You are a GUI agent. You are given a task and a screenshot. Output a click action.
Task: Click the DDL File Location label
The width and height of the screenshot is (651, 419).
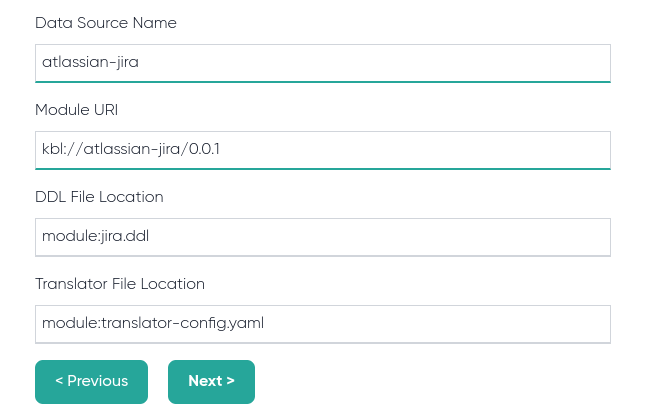(99, 197)
